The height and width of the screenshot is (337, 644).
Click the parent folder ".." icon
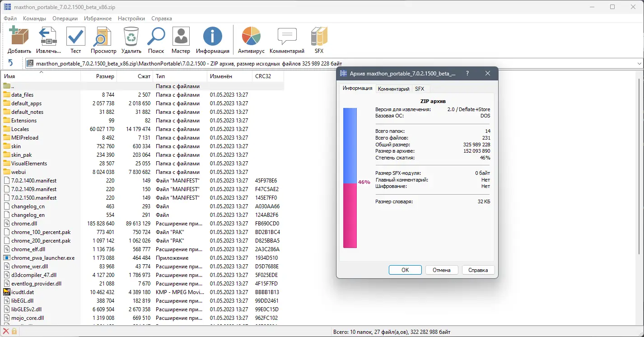point(7,86)
